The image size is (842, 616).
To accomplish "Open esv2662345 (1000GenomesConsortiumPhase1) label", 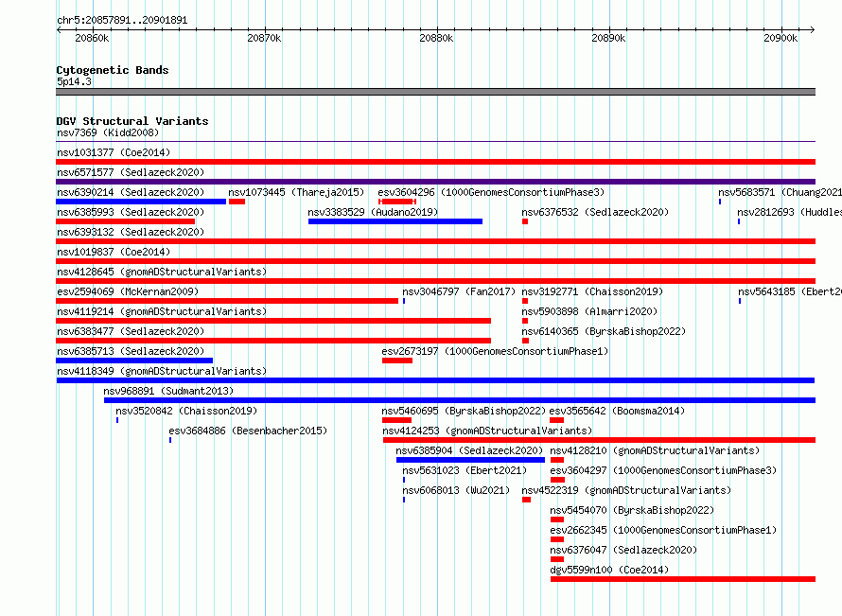I will point(663,530).
